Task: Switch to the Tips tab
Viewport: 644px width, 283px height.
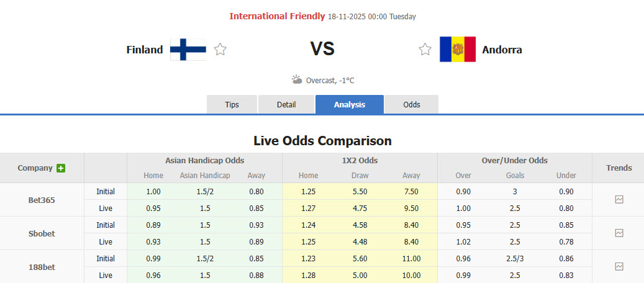Action: [232, 105]
